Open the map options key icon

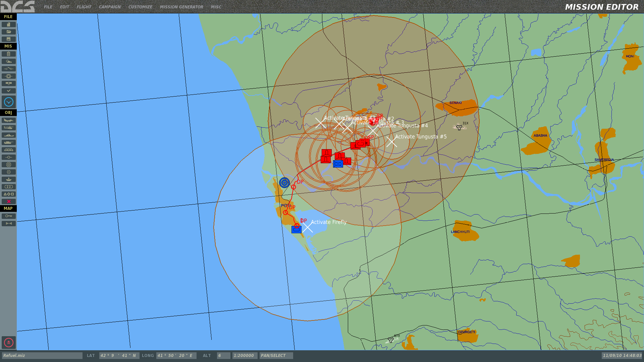(9, 216)
